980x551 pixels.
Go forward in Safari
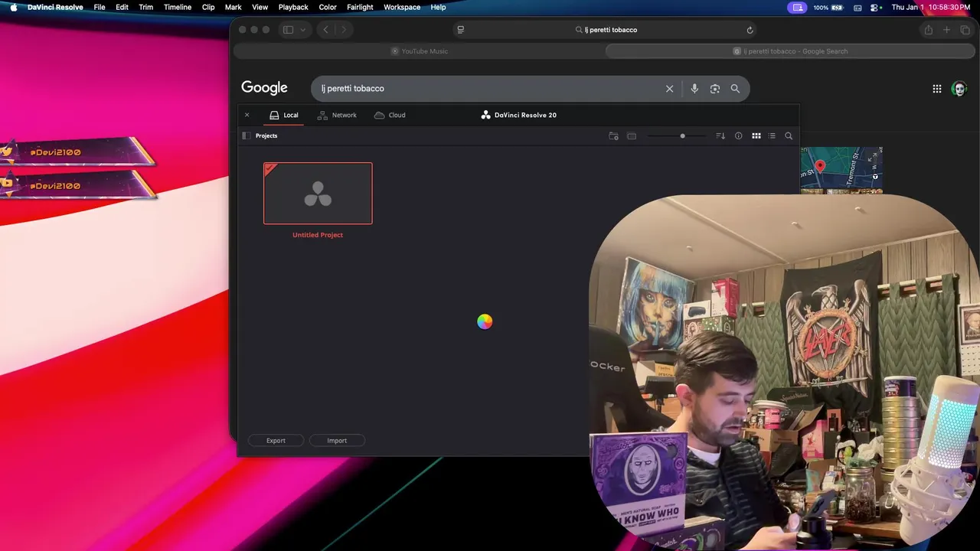(x=343, y=30)
